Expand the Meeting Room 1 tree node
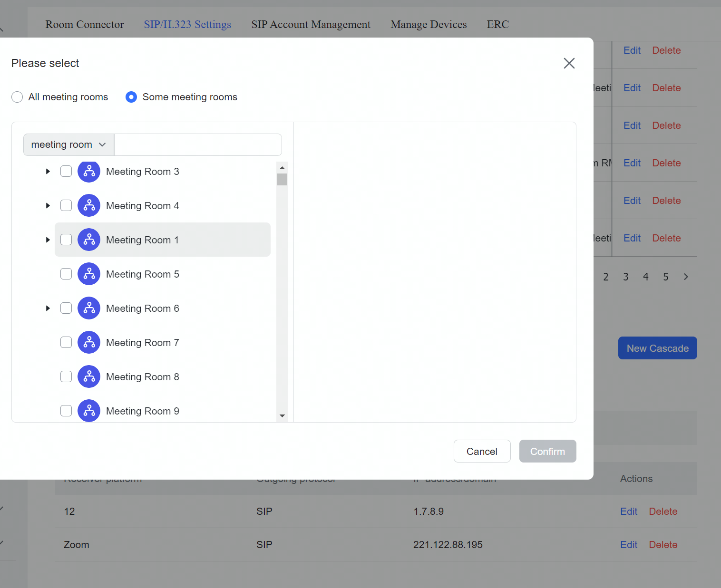The width and height of the screenshot is (721, 588). coord(48,240)
